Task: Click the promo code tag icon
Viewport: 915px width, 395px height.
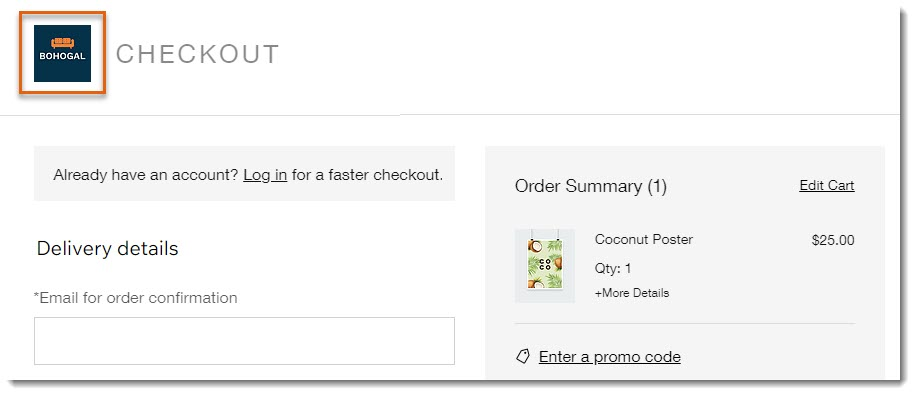Action: click(523, 356)
